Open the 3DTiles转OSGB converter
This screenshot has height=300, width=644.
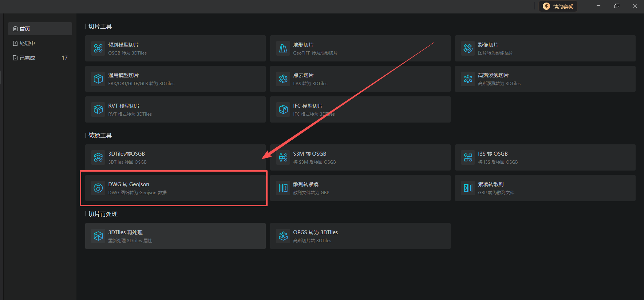[x=175, y=157]
